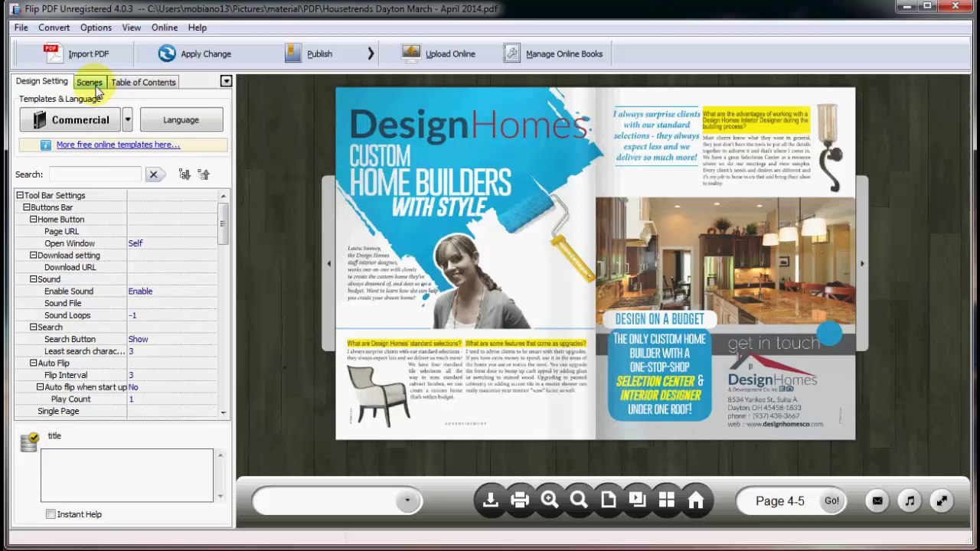Show the thumbnails grid view
The height and width of the screenshot is (551, 980).
[666, 500]
